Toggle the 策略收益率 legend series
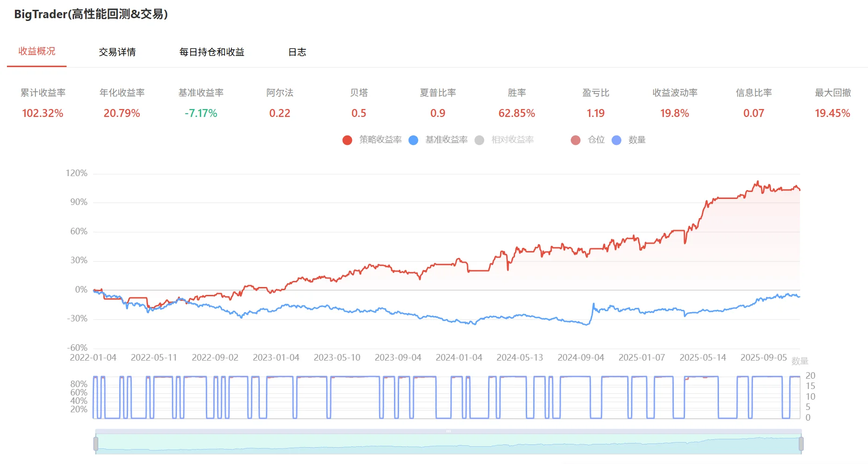Image resolution: width=868 pixels, height=464 pixels. [x=380, y=140]
